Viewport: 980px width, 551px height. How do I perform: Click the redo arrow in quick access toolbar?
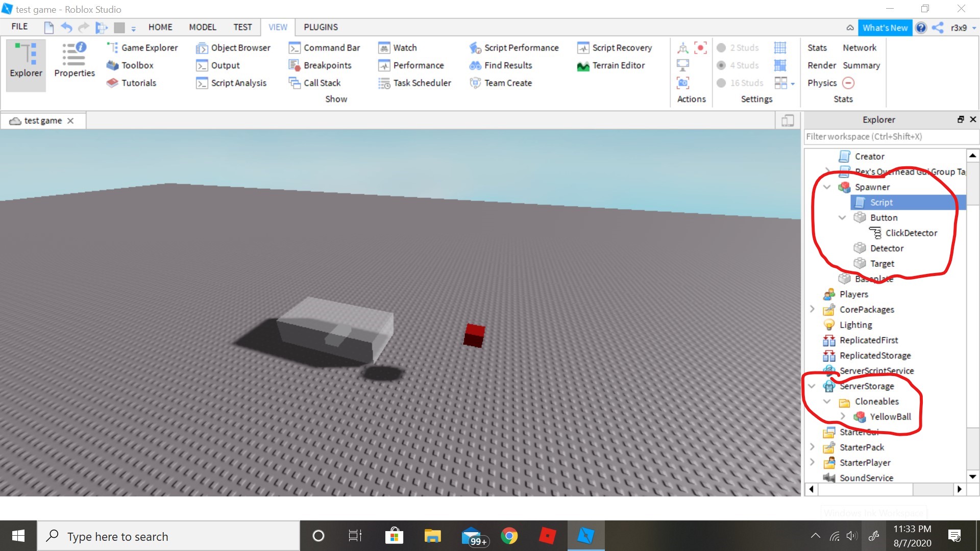point(84,27)
